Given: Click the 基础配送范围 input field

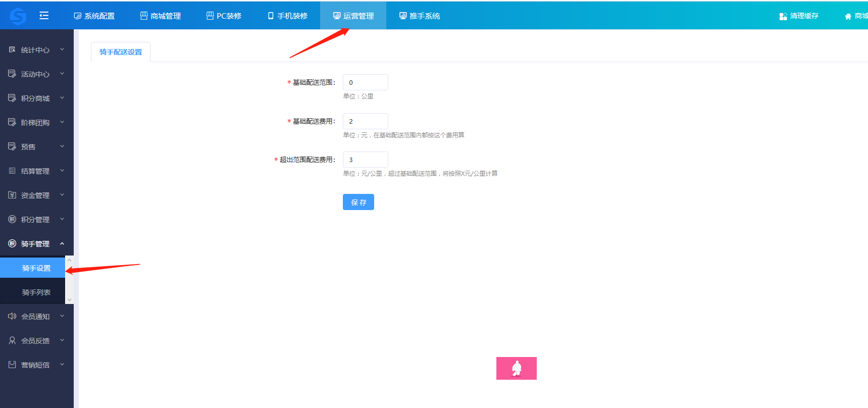Looking at the screenshot, I should tap(365, 82).
